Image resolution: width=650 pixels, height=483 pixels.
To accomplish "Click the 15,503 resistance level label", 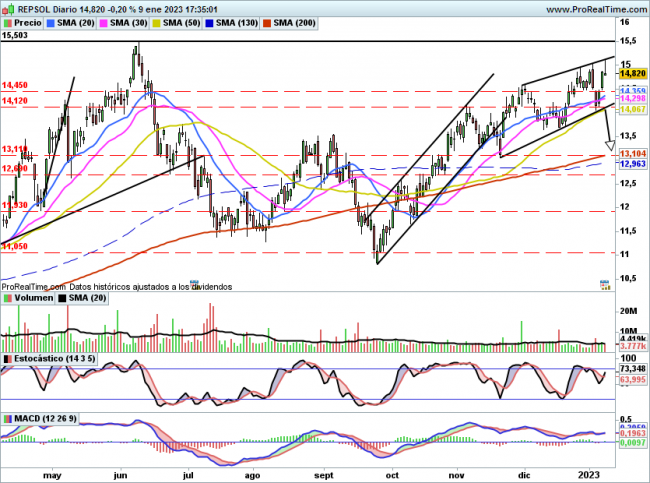I will [x=14, y=35].
